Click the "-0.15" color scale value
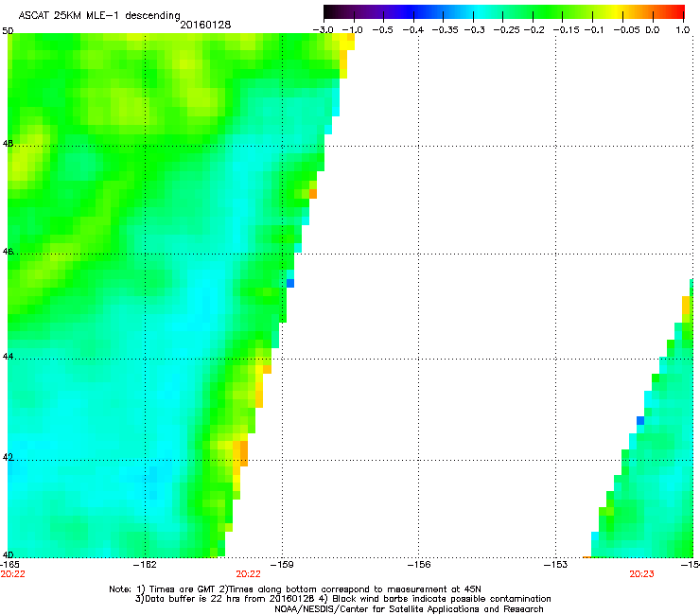This screenshot has height=615, width=700. coord(566,30)
